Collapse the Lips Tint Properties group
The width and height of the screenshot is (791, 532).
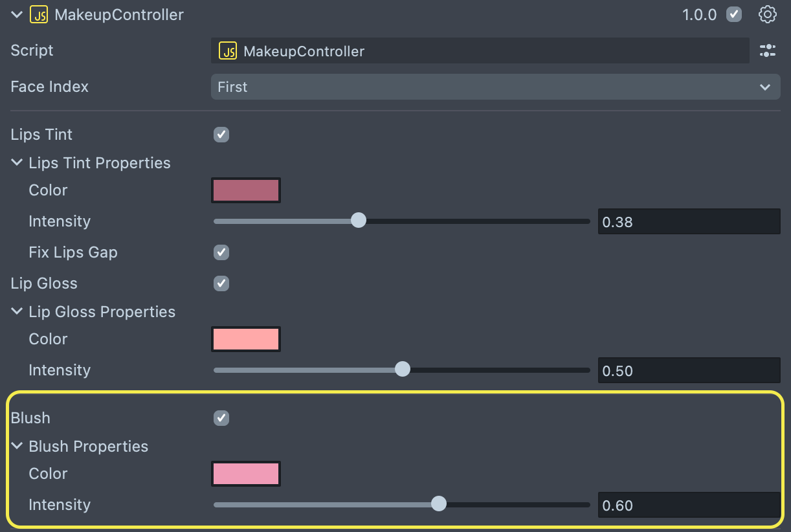point(17,163)
